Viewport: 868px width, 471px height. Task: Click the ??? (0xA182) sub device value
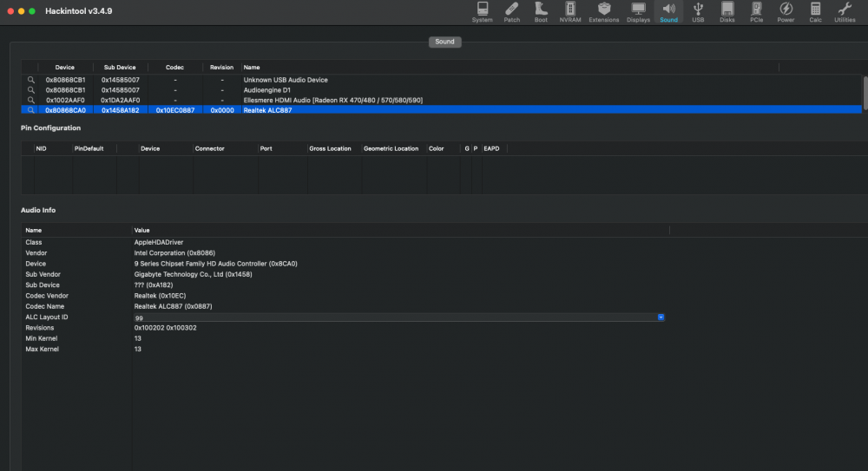(x=154, y=285)
